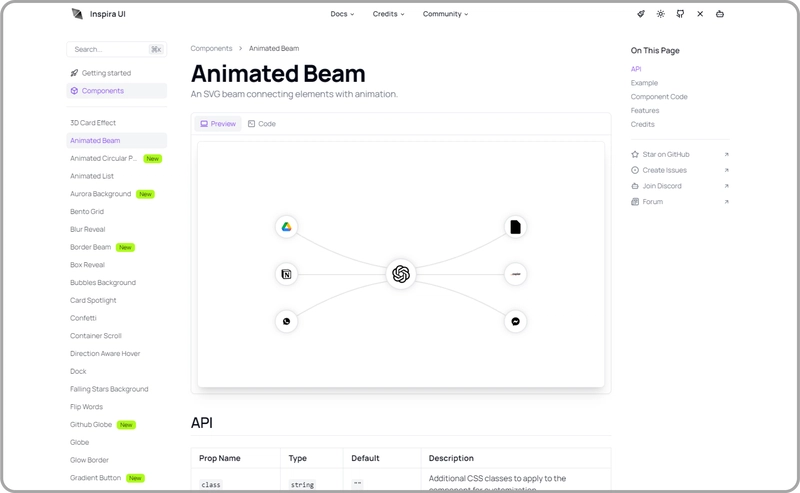Open Card Spotlight component
The width and height of the screenshot is (800, 493).
[93, 300]
